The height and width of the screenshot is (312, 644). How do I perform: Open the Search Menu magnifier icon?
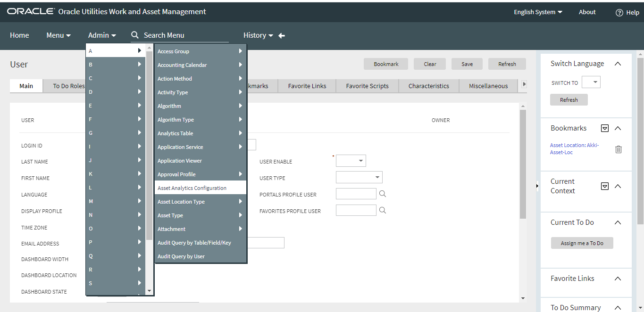134,35
